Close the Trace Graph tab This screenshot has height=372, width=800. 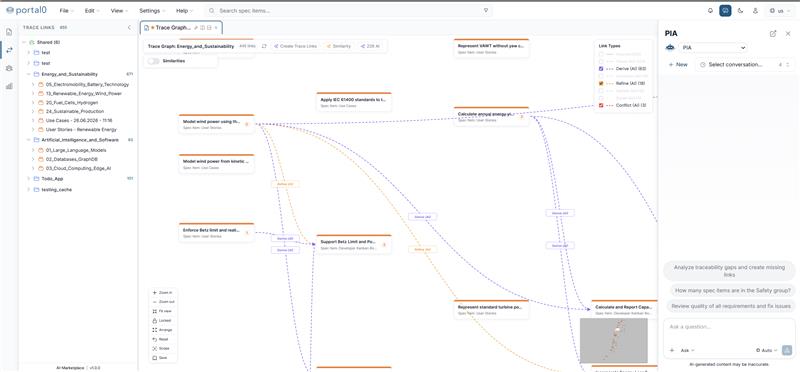coord(216,28)
